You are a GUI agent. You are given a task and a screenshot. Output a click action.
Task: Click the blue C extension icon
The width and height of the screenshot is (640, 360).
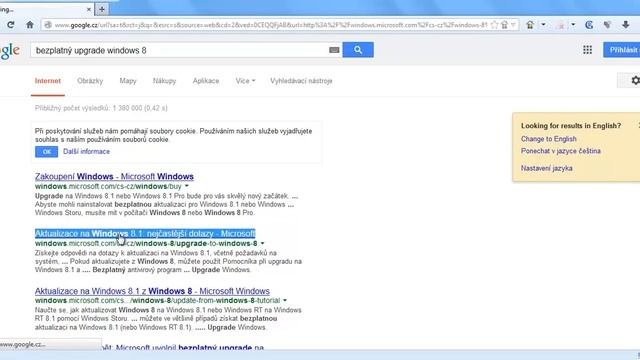(x=589, y=25)
